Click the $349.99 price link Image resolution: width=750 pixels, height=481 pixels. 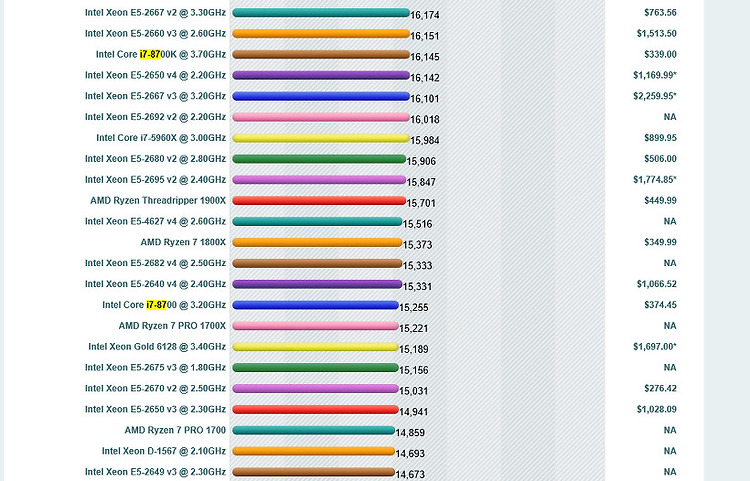coord(660,242)
